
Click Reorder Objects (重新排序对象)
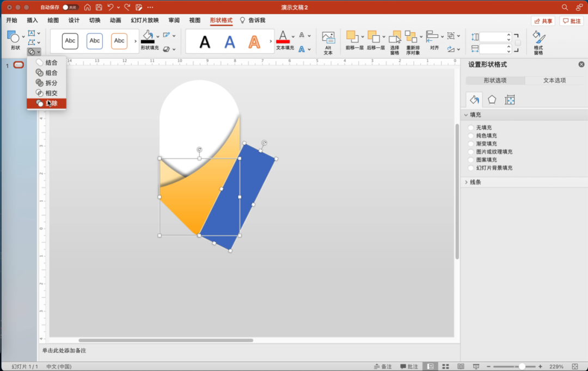pos(413,43)
